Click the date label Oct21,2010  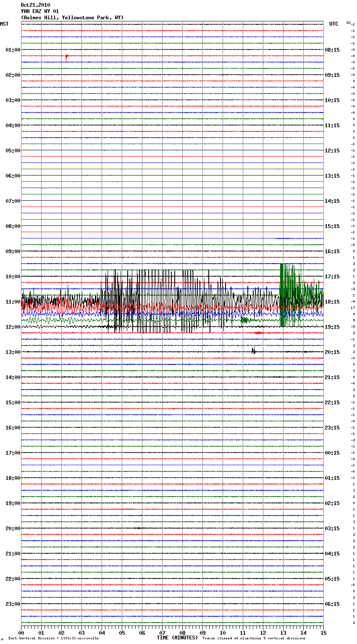(35, 5)
